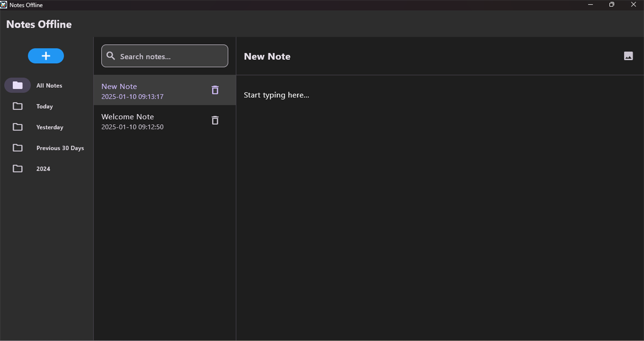Show the All Notes category

click(49, 86)
